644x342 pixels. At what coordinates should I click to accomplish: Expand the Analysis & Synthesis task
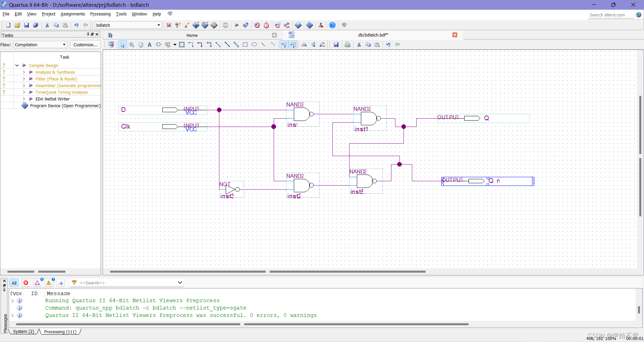click(x=24, y=72)
